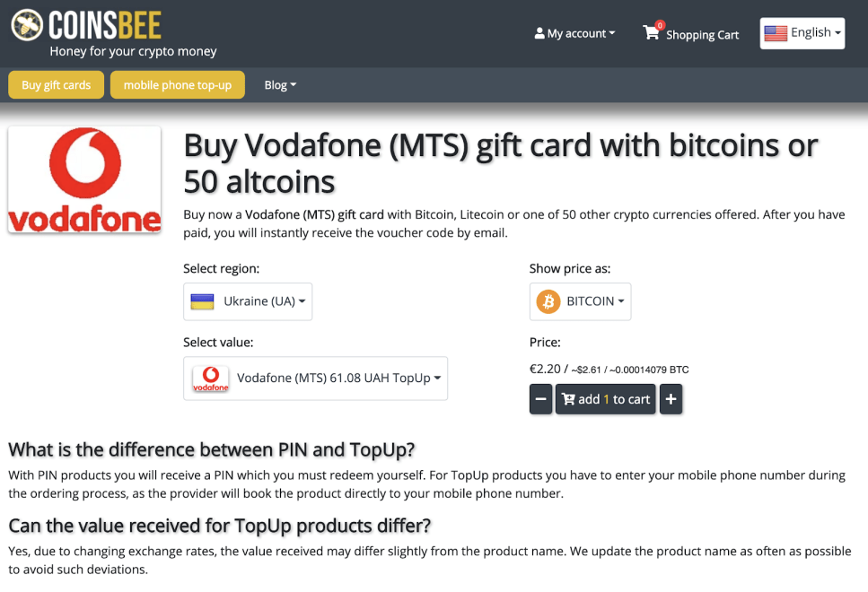Decrease quantity with the minus button

[x=540, y=399]
